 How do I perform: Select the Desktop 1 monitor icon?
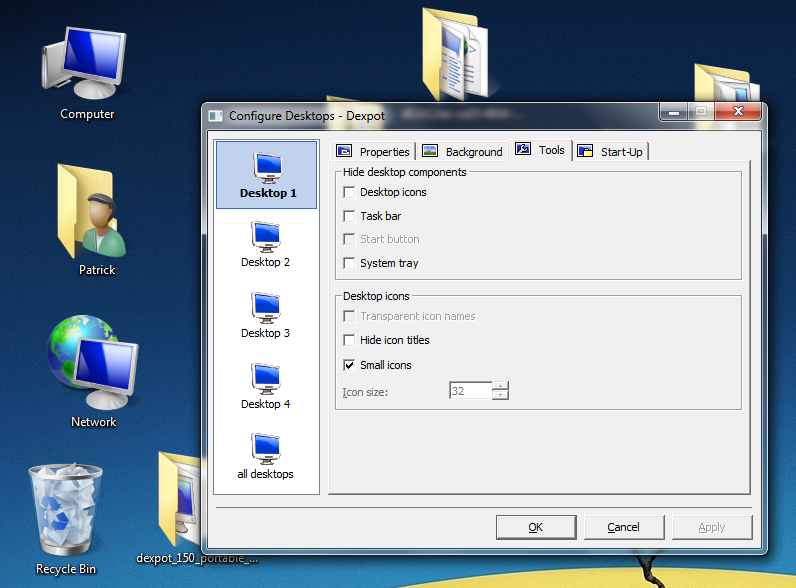click(268, 168)
